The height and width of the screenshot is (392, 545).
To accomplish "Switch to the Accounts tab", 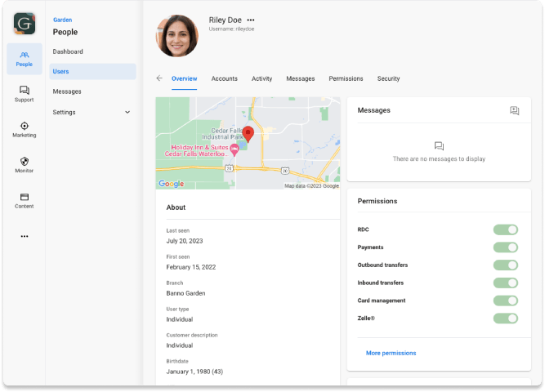I will [224, 78].
